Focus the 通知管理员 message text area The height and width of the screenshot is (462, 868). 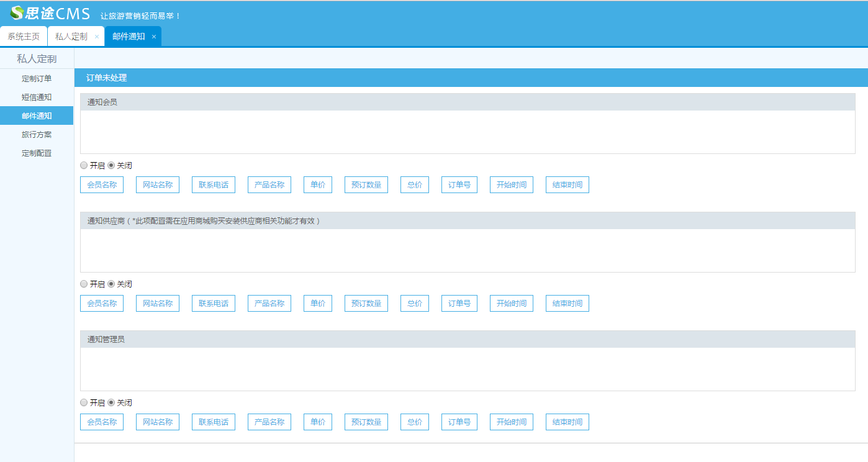(468, 369)
